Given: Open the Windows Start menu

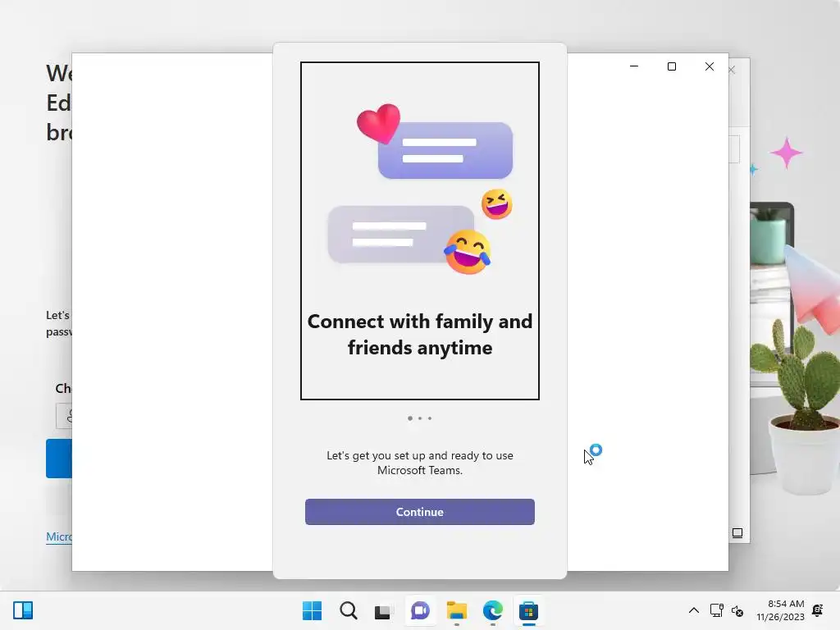Looking at the screenshot, I should coord(313,610).
